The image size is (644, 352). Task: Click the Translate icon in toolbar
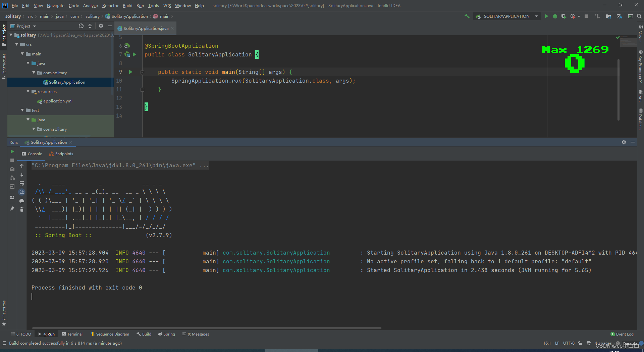coord(619,16)
